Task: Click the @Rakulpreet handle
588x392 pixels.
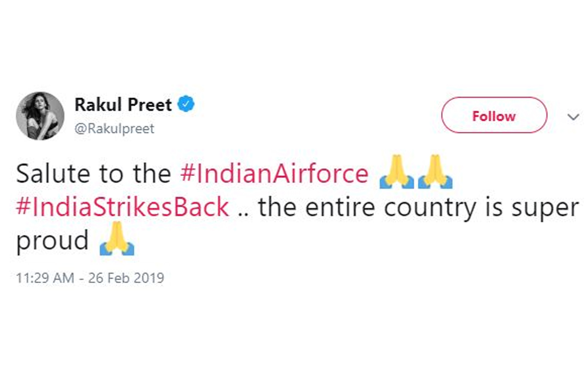Action: [x=114, y=128]
